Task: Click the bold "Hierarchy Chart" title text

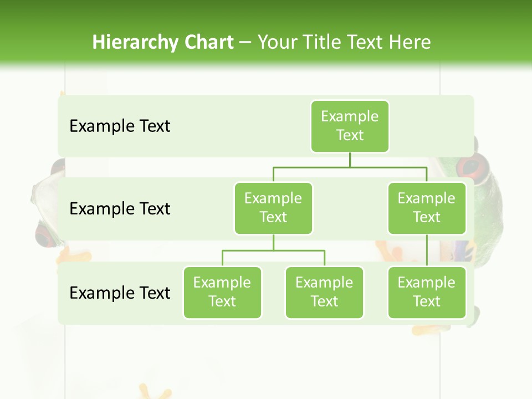Action: click(x=162, y=42)
